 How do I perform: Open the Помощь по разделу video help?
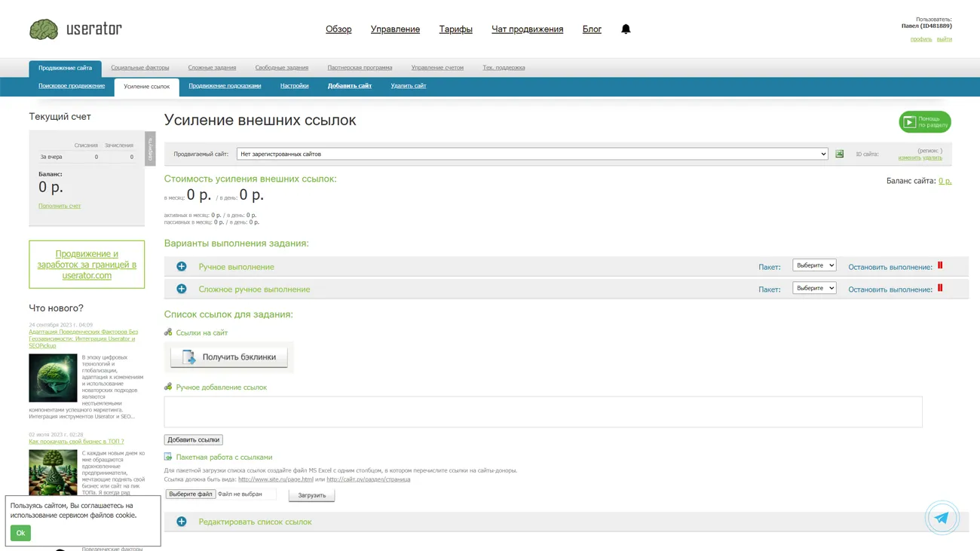point(924,122)
